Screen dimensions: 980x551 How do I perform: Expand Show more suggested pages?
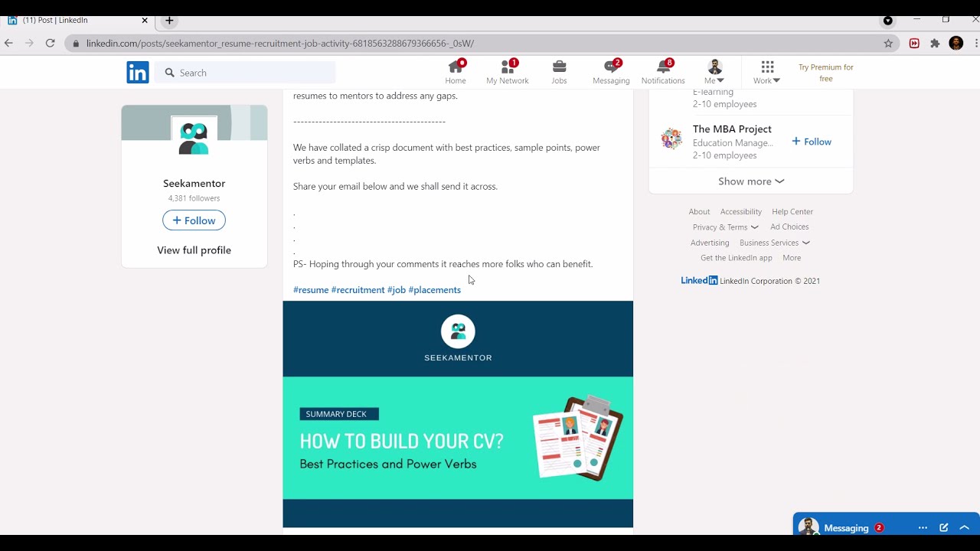pyautogui.click(x=751, y=181)
